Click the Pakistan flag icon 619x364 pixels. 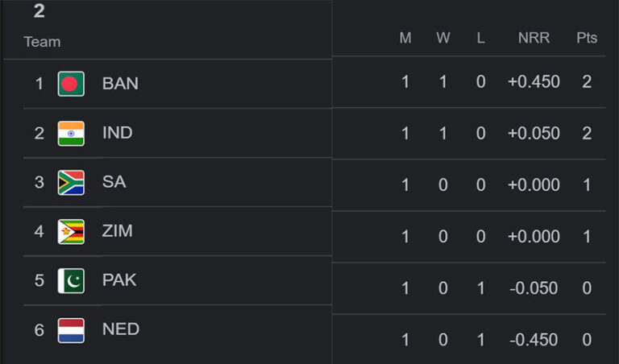coord(71,280)
